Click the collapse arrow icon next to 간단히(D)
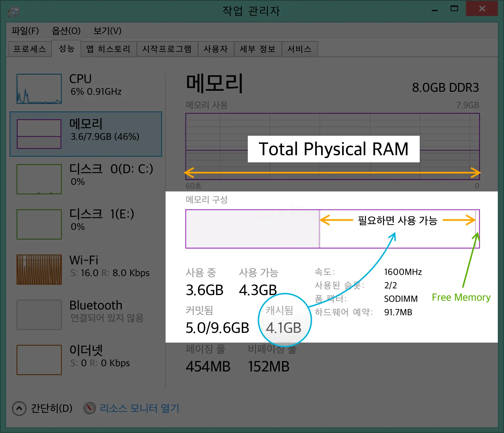 coord(19,408)
